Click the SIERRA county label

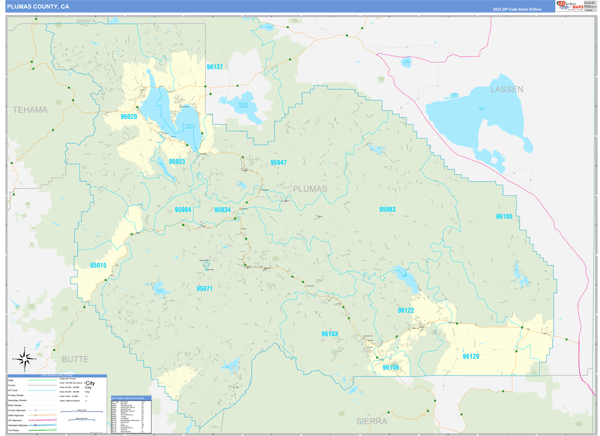pyautogui.click(x=372, y=422)
